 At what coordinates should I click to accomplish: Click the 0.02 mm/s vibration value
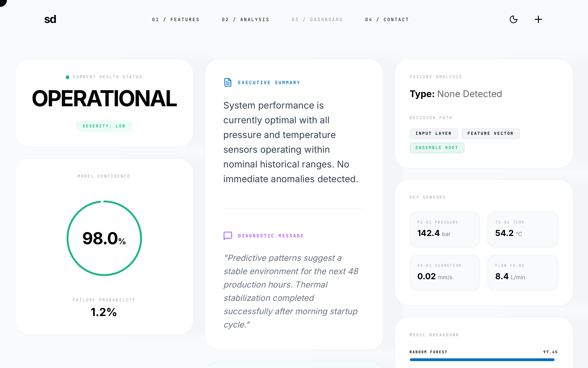[x=435, y=276]
